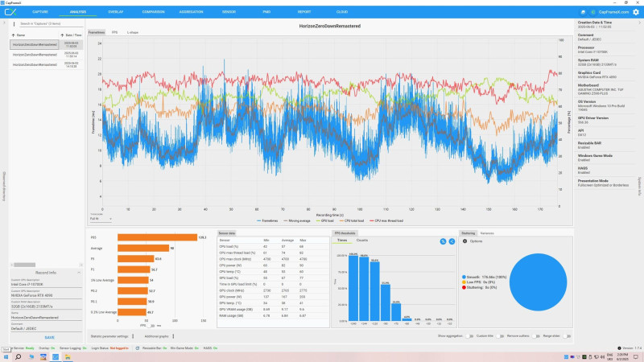The width and height of the screenshot is (644, 362).
Task: Open the notification center icon
Action: coord(636,357)
